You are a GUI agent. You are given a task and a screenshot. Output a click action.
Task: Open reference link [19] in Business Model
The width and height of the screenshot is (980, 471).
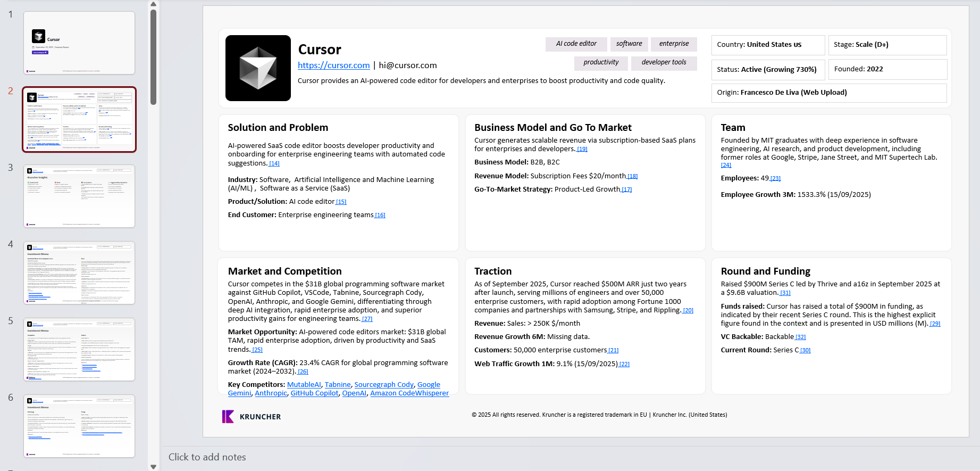pos(582,150)
